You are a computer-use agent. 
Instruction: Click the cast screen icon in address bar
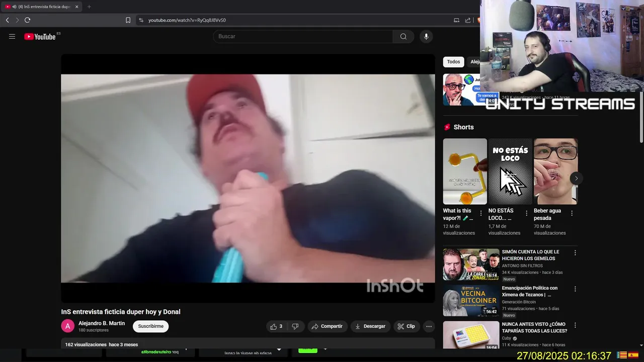[456, 20]
